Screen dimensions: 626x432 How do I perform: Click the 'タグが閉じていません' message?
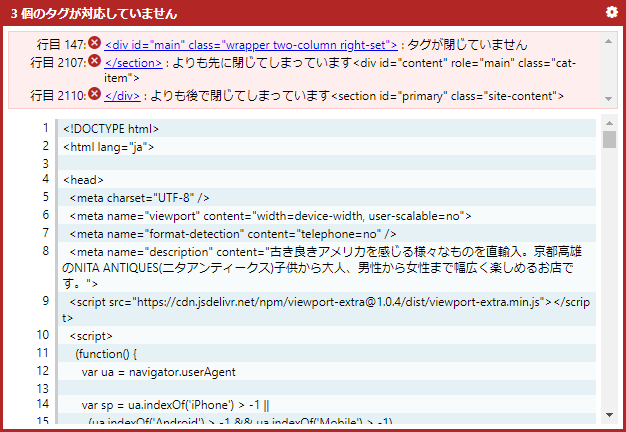[x=468, y=45]
